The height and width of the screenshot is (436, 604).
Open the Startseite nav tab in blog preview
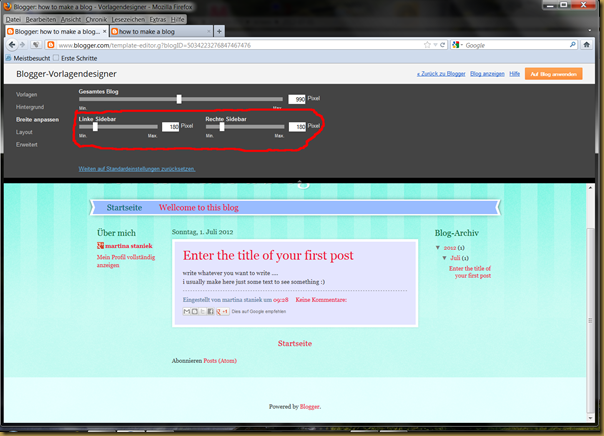[124, 207]
